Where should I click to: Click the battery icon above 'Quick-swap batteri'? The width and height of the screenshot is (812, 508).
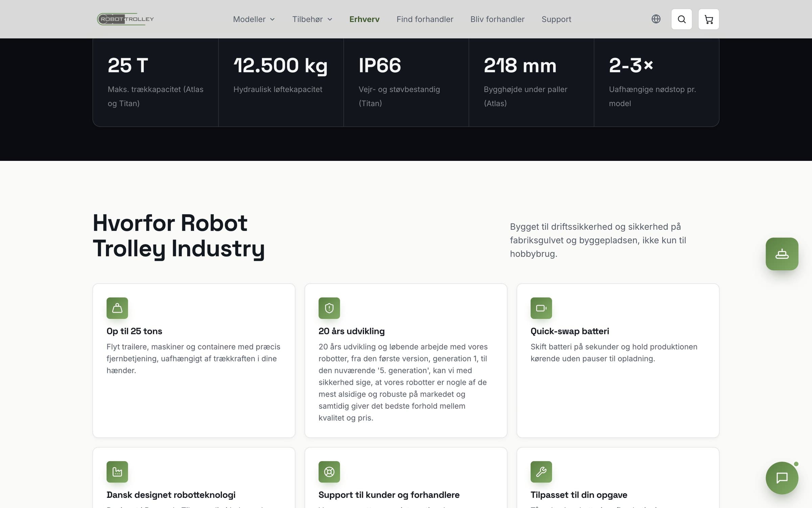click(x=541, y=308)
